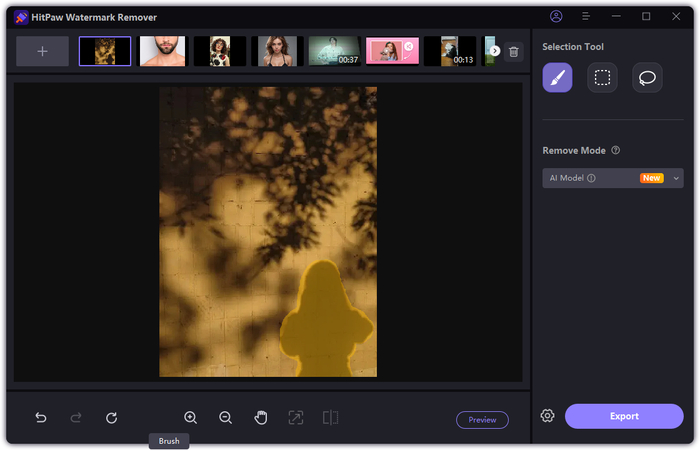The image size is (700, 450).
Task: Open the hamburger menu in title bar
Action: 585,17
